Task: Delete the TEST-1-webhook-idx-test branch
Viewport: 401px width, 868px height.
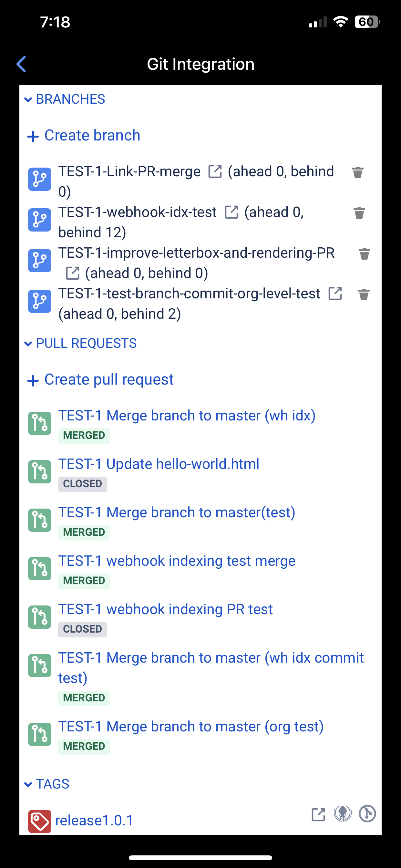Action: (x=359, y=213)
